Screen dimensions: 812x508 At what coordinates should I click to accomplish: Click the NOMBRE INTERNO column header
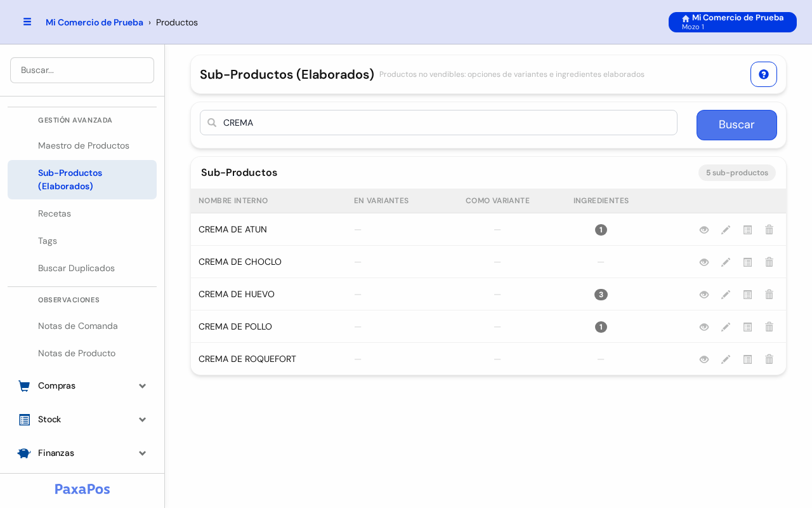[233, 201]
